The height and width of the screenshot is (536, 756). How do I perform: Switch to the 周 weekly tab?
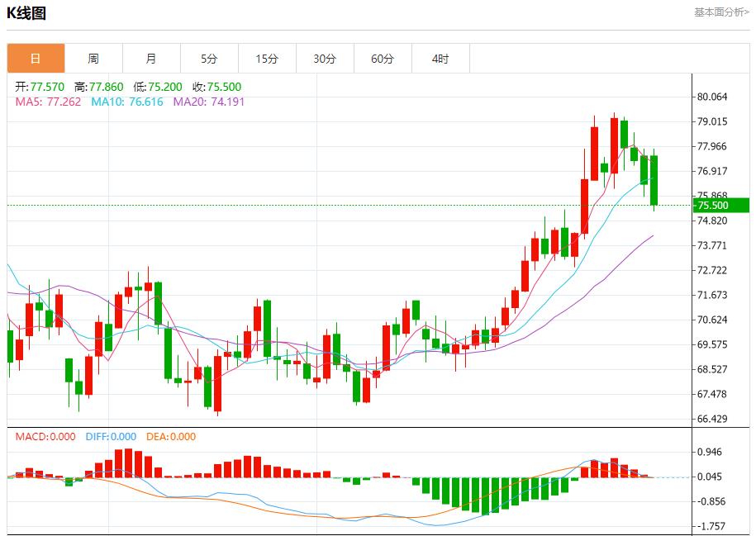pos(93,59)
